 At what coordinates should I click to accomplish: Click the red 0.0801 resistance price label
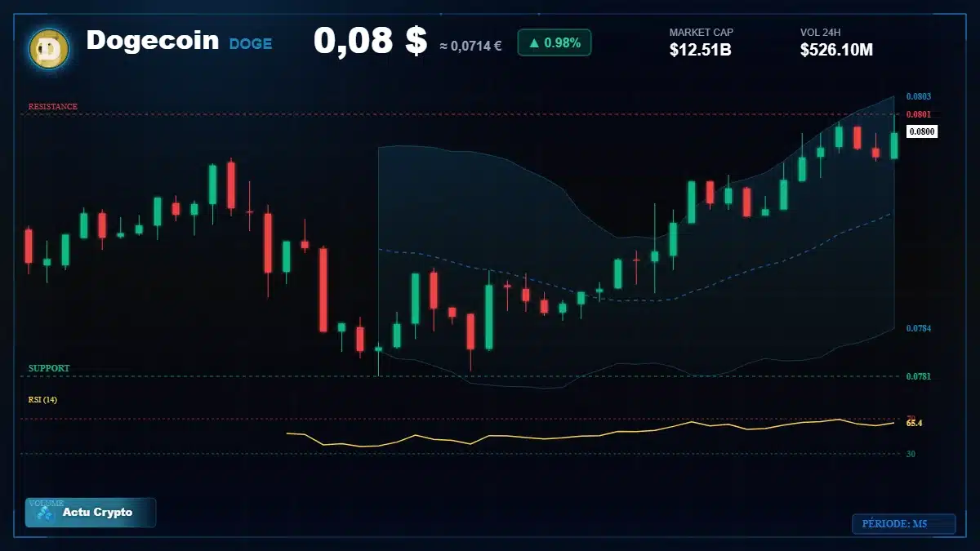coord(919,114)
